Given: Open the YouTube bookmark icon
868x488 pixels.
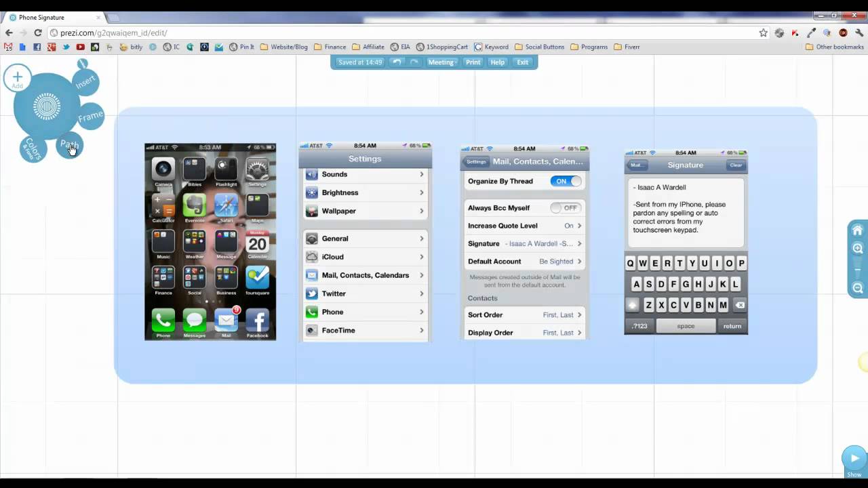Looking at the screenshot, I should click(x=80, y=47).
